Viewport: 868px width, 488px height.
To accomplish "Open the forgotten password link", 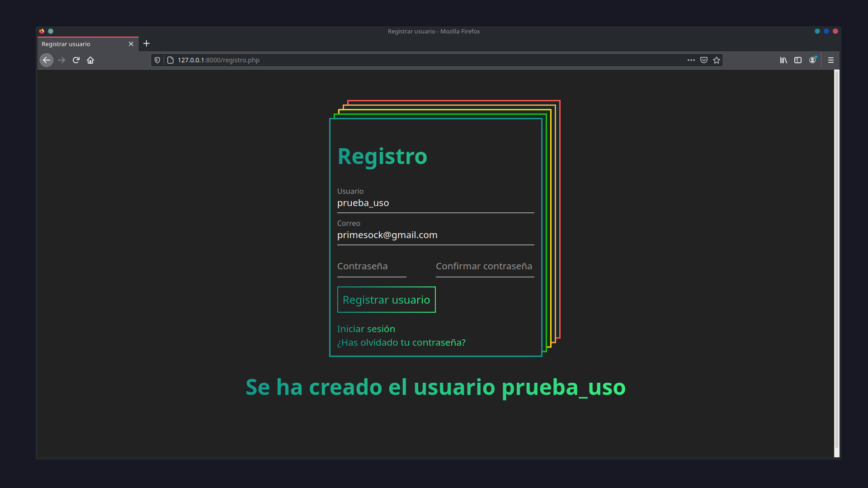I will click(x=401, y=343).
